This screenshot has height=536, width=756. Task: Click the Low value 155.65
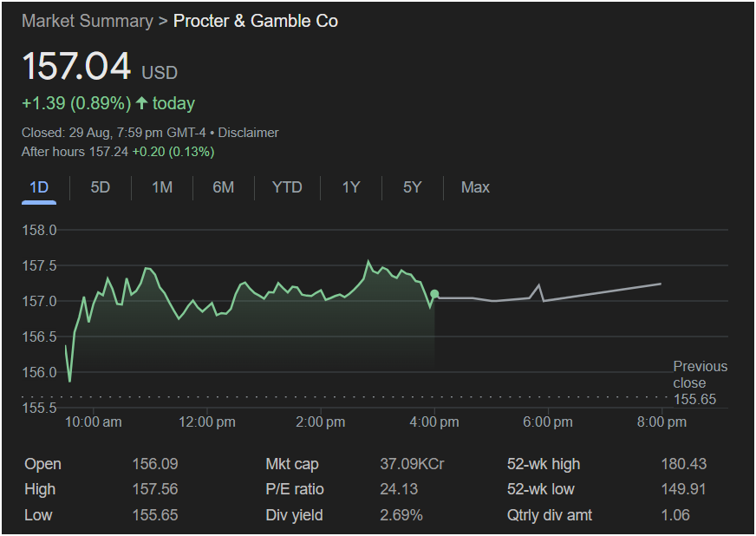(155, 515)
